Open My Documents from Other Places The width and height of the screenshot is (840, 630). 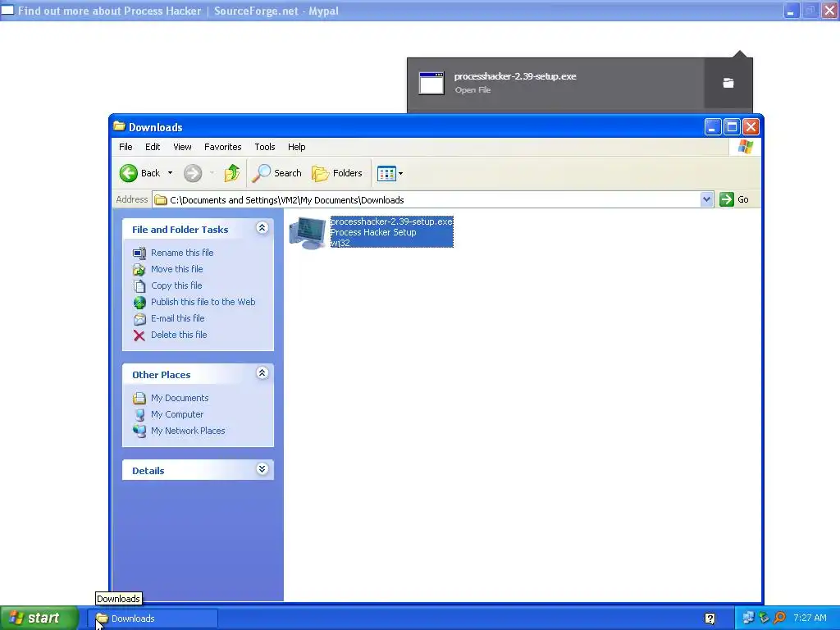pyautogui.click(x=180, y=398)
